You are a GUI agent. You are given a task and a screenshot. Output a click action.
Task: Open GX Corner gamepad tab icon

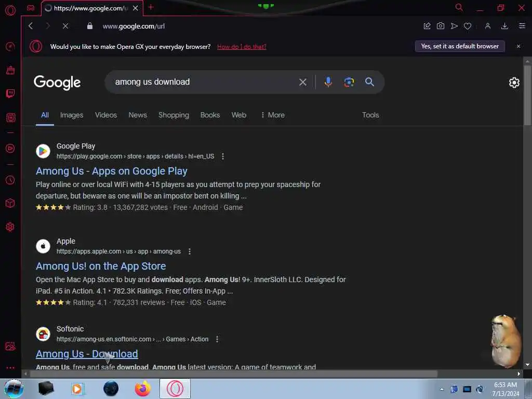(31, 8)
